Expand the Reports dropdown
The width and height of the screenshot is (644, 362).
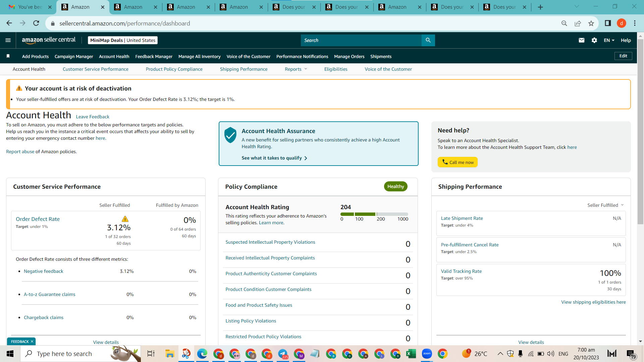pos(296,69)
